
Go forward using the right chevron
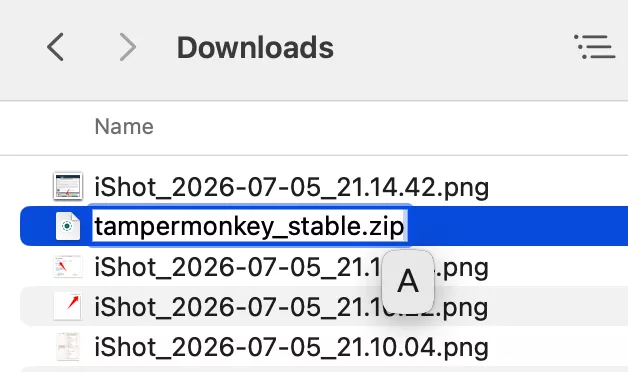128,47
